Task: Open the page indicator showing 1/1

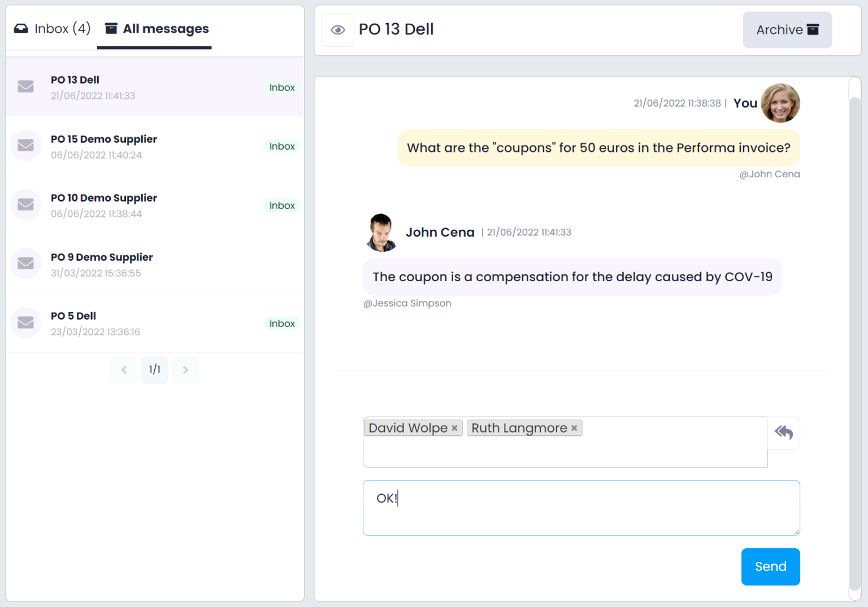Action: pyautogui.click(x=154, y=370)
